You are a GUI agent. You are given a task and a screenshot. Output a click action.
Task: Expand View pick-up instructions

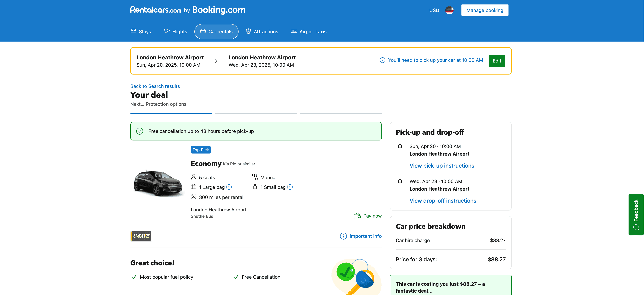point(442,166)
